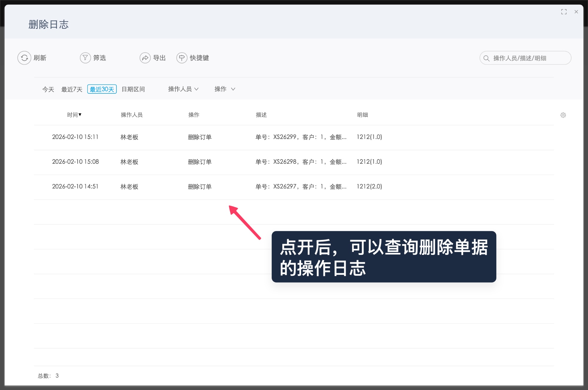Select the 最近7天 date filter
The image size is (588, 390).
click(x=71, y=89)
